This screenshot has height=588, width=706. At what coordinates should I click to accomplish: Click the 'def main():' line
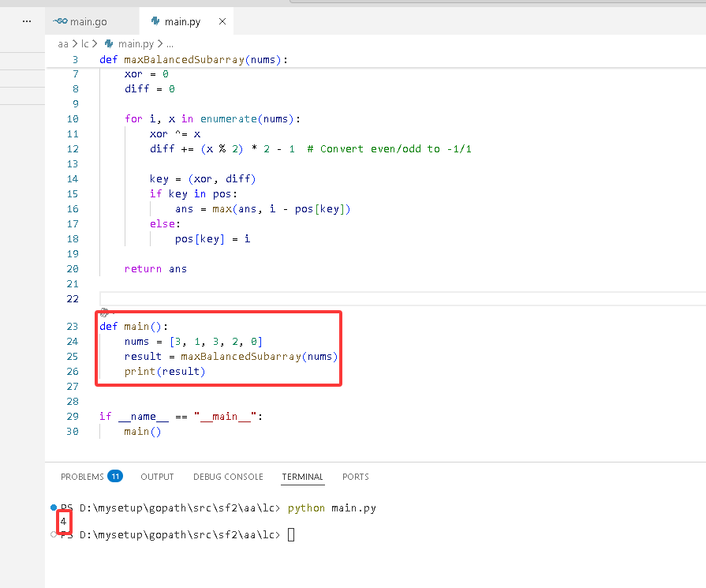pyautogui.click(x=134, y=326)
